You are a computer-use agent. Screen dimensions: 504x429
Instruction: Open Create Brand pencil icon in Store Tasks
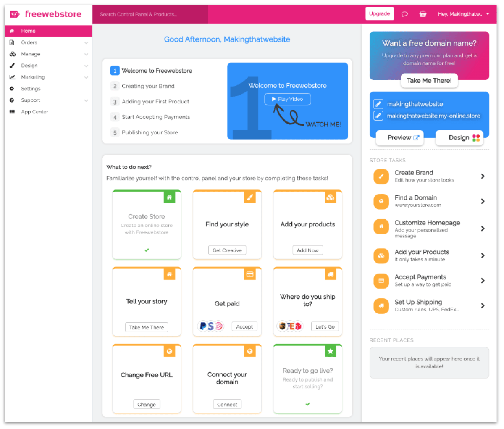[x=381, y=176]
